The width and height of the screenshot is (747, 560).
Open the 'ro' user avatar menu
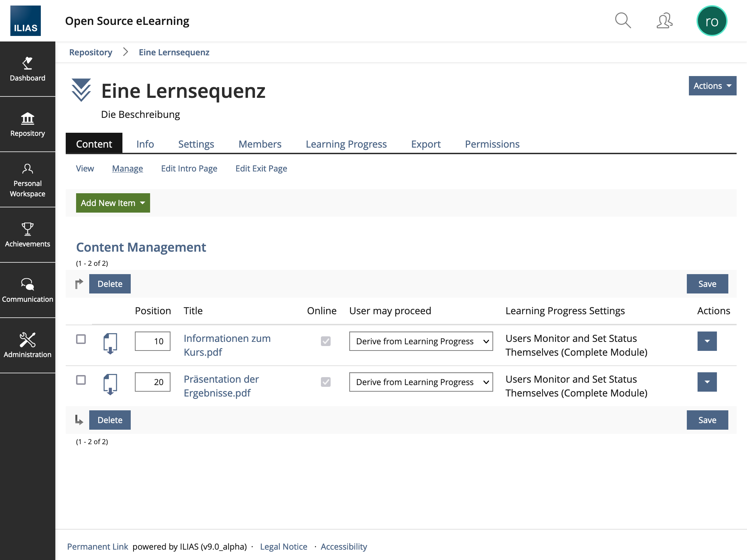click(712, 21)
